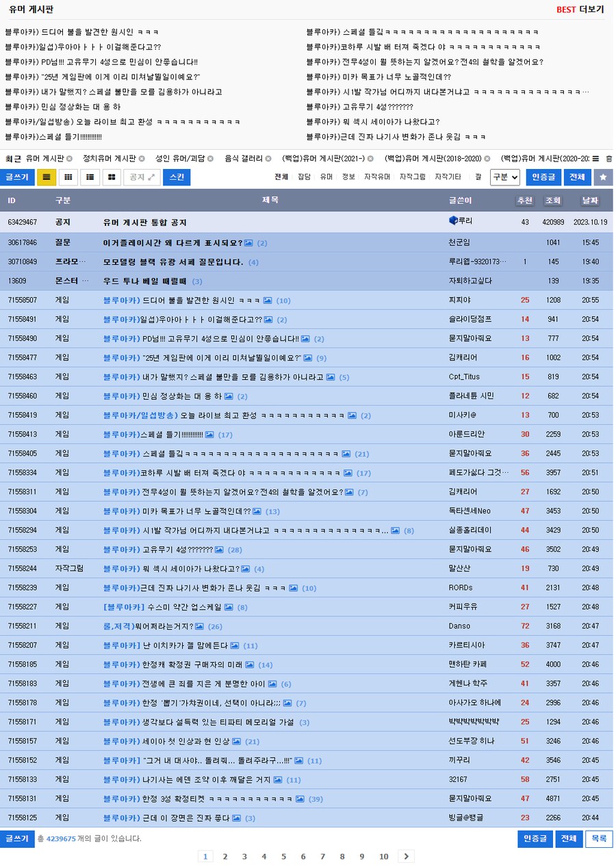The width and height of the screenshot is (616, 867).
Task: Click image icon on 수스미 약간 업스케일 post
Action: click(x=229, y=607)
